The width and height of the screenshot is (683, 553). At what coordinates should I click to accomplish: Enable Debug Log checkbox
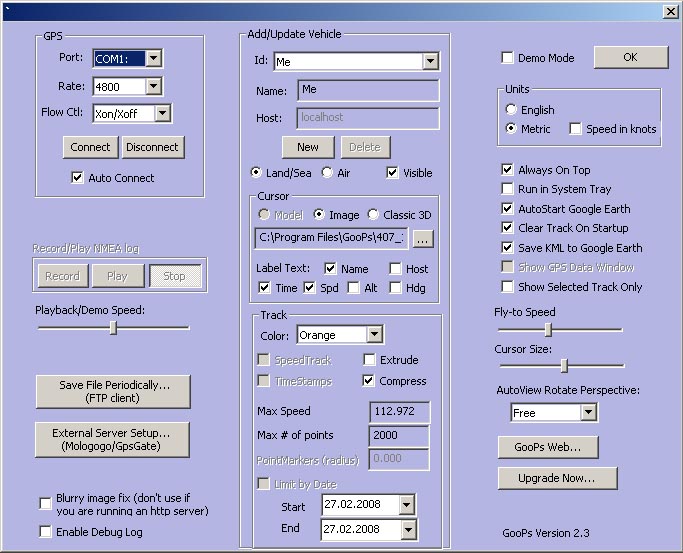(45, 532)
